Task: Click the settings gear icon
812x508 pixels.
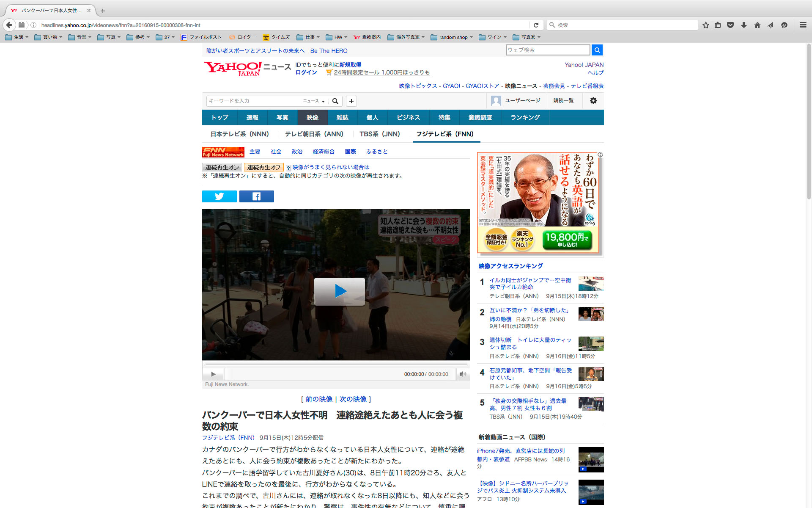Action: [593, 101]
